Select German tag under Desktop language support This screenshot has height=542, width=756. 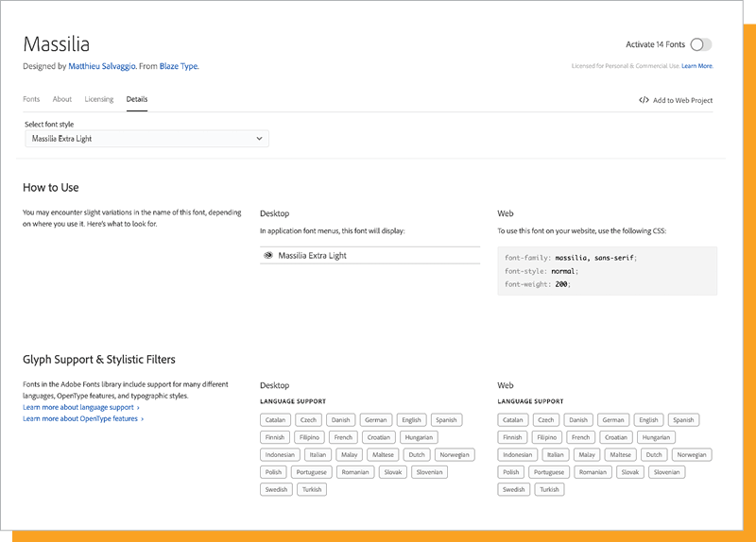[x=375, y=420]
